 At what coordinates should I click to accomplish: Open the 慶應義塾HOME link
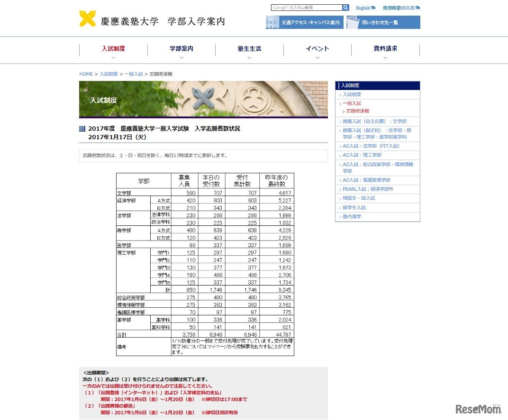point(398,8)
